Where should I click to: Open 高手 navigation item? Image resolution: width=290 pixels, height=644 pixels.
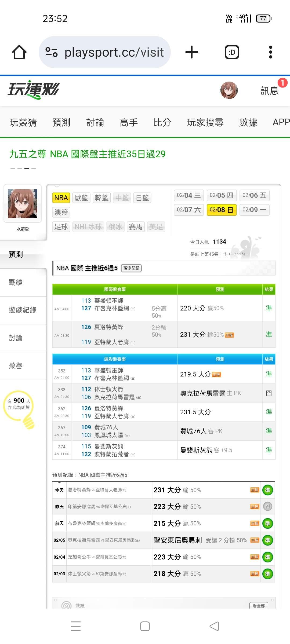coord(129,122)
